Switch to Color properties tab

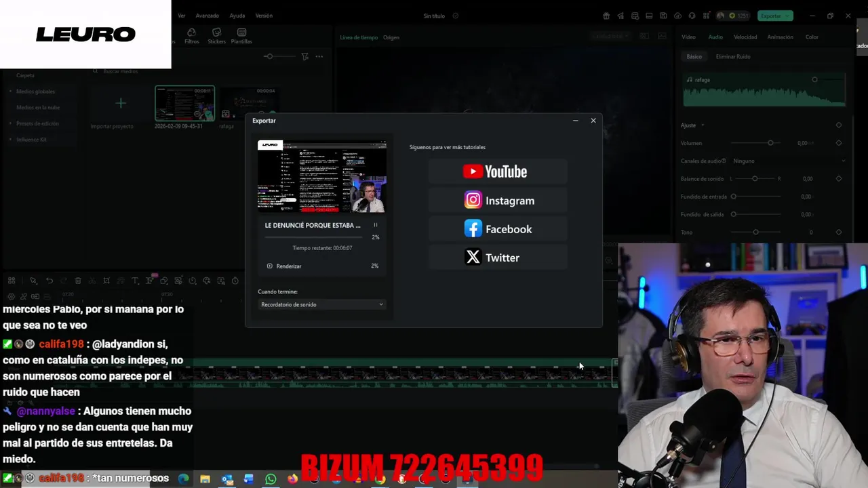coord(812,37)
